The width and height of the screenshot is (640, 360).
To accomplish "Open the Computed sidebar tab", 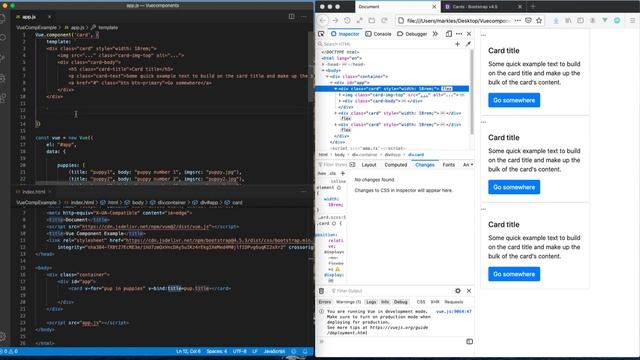I will (396, 164).
